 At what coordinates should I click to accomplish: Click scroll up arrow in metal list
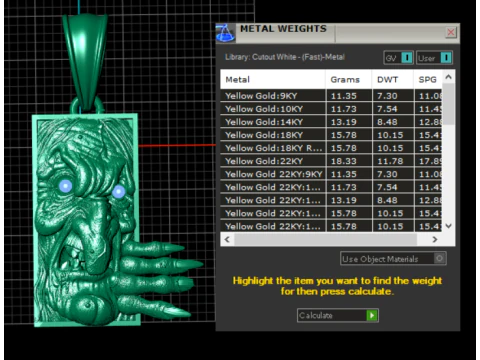click(449, 77)
